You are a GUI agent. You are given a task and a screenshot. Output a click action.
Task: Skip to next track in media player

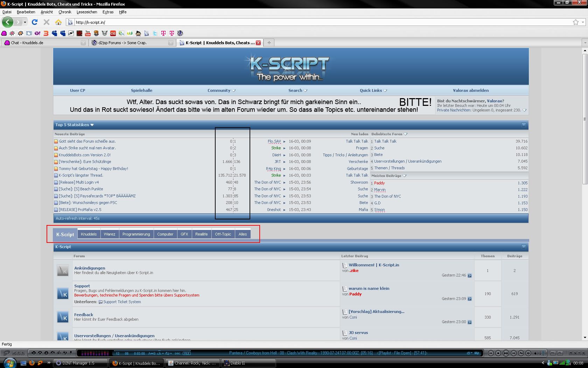pos(513,353)
